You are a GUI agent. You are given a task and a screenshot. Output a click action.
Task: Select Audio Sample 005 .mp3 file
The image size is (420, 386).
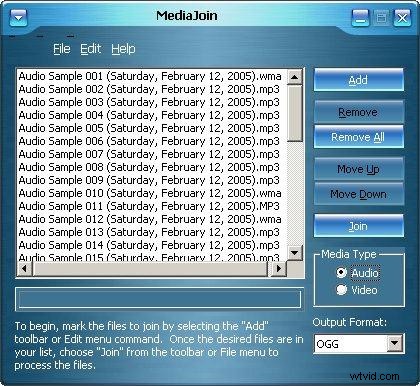tap(149, 128)
